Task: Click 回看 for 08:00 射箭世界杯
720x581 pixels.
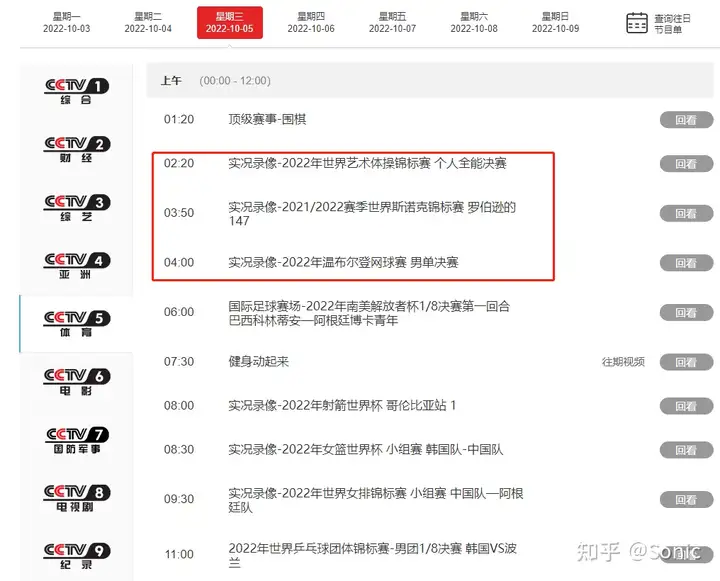Action: (x=686, y=406)
